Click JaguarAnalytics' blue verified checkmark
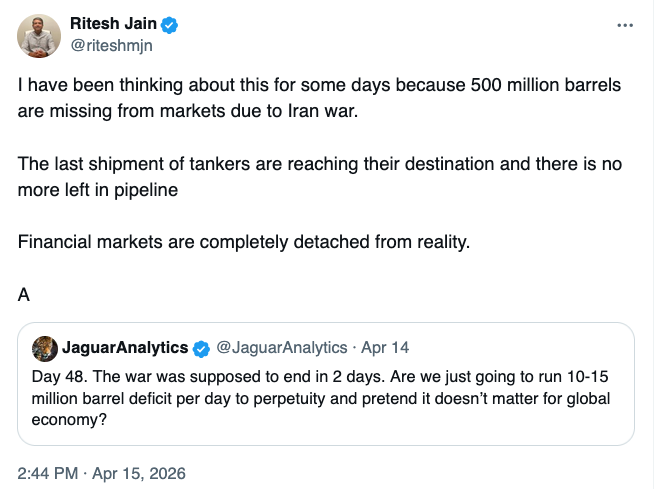This screenshot has height=489, width=656. 200,348
